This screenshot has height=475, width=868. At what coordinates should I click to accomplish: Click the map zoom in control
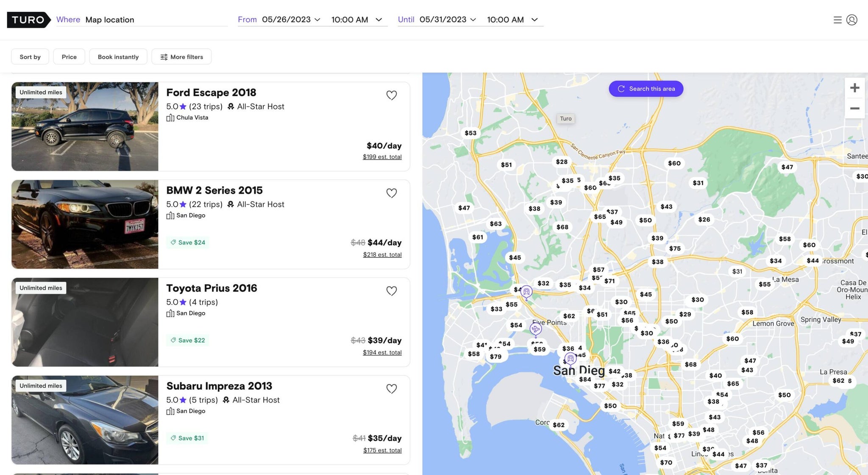pos(855,88)
